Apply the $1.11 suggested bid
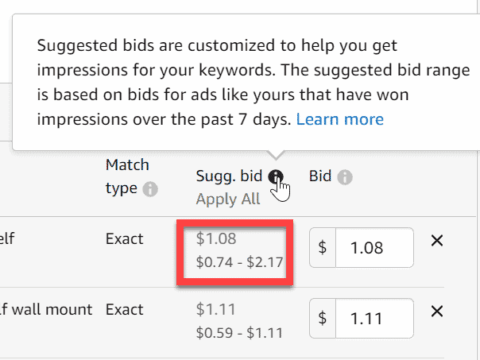Image resolution: width=480 pixels, height=360 pixels. coord(216,309)
